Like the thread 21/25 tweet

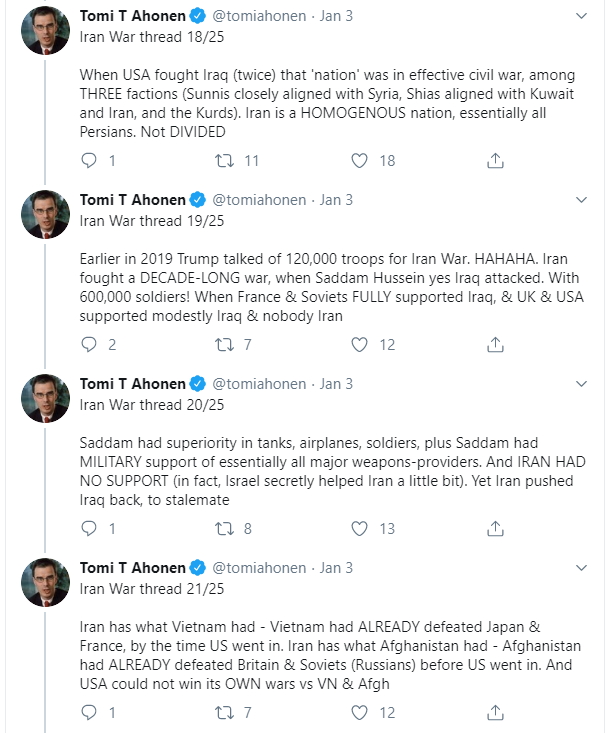point(359,712)
